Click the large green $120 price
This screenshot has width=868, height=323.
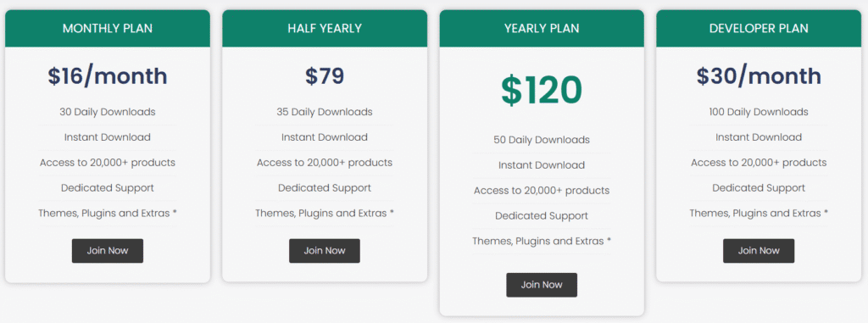click(x=542, y=90)
